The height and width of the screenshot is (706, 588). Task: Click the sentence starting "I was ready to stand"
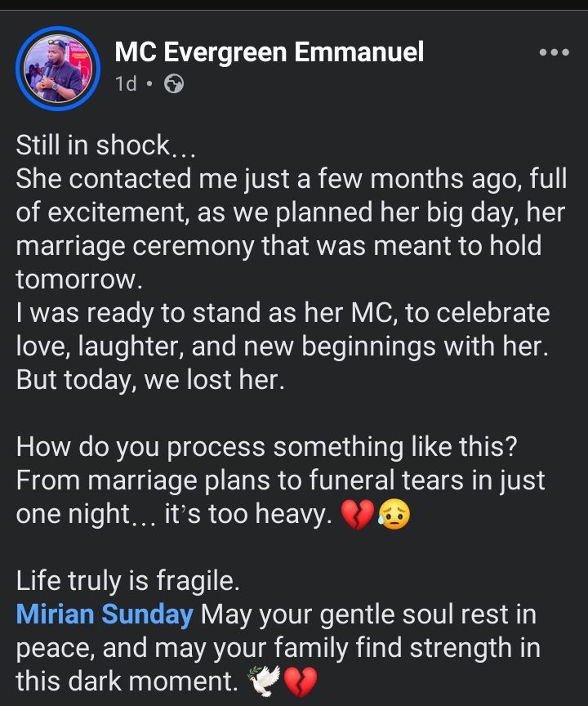[283, 314]
